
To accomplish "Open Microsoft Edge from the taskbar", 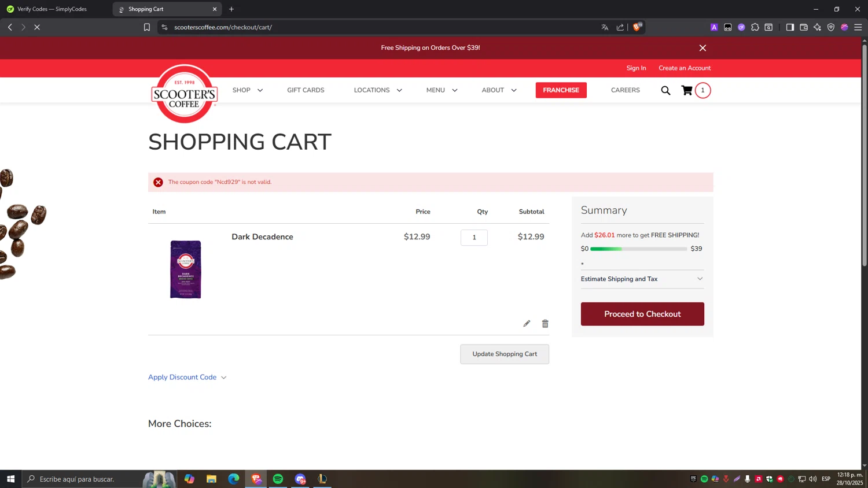I will point(233,479).
